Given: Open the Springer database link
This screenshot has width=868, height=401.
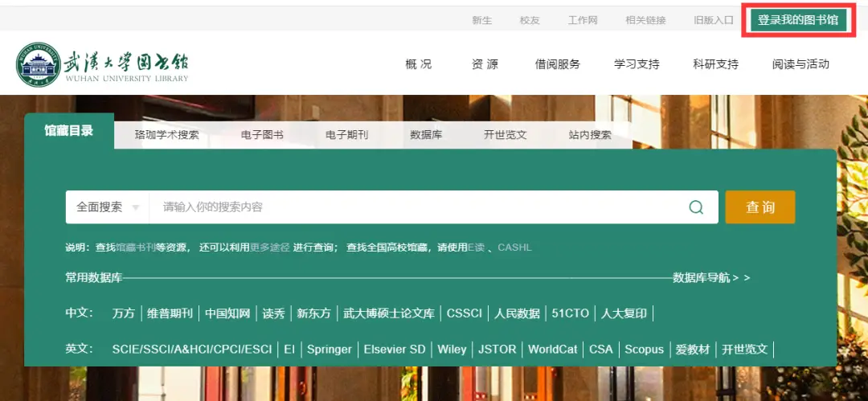Looking at the screenshot, I should [x=330, y=350].
